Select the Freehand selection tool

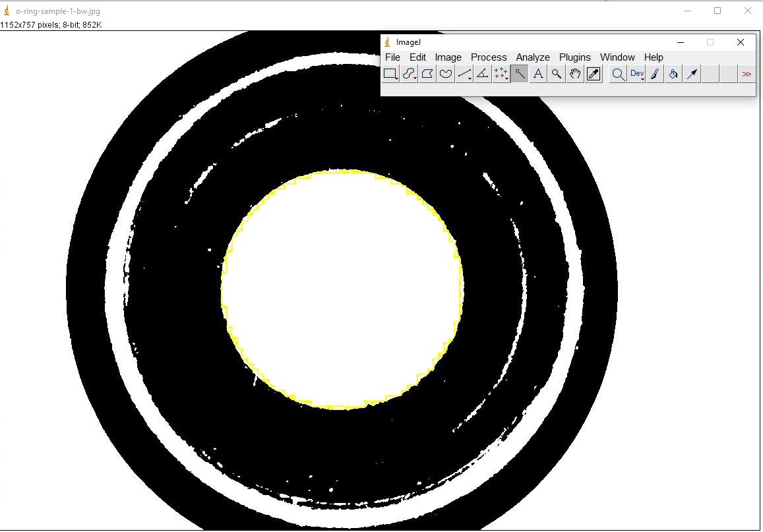tap(446, 74)
